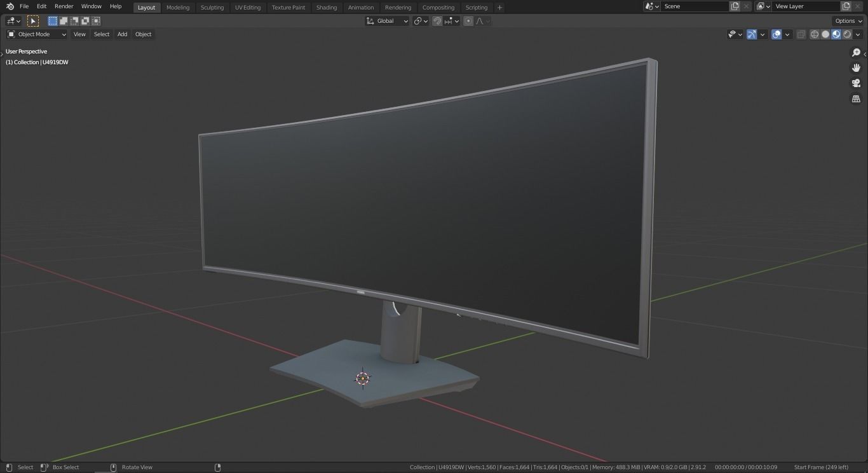
Task: Switch to the Sculpting workspace tab
Action: tap(212, 8)
